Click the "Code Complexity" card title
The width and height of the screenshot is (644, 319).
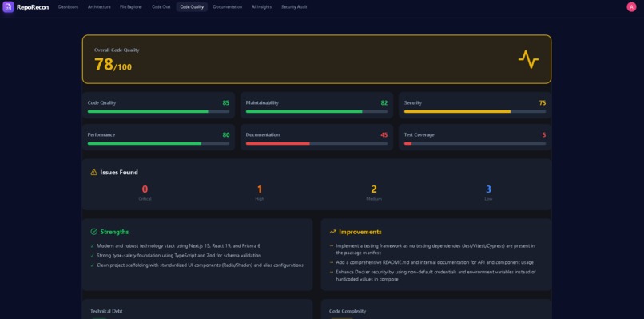pos(348,311)
